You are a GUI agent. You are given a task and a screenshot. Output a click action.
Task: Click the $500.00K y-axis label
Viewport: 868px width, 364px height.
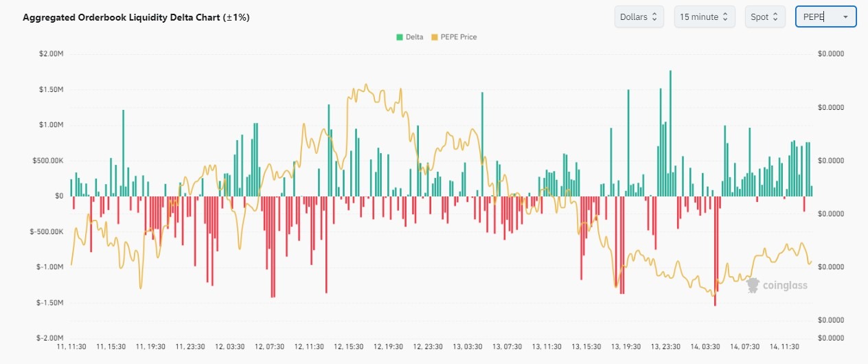47,161
